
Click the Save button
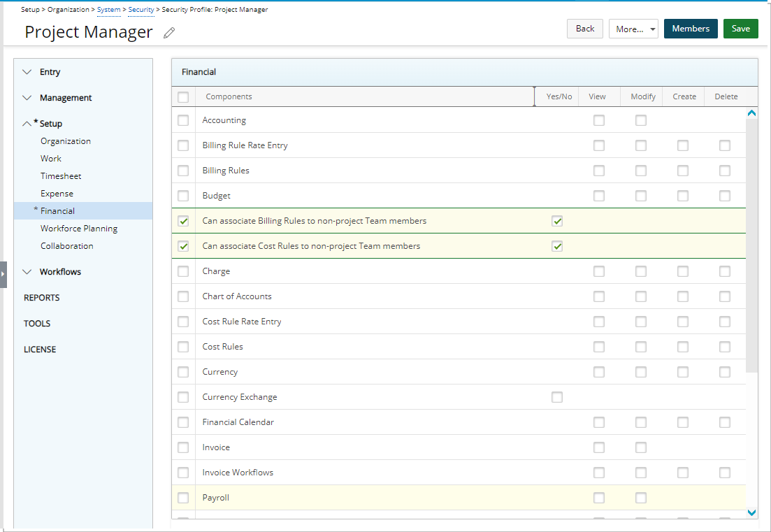[740, 29]
